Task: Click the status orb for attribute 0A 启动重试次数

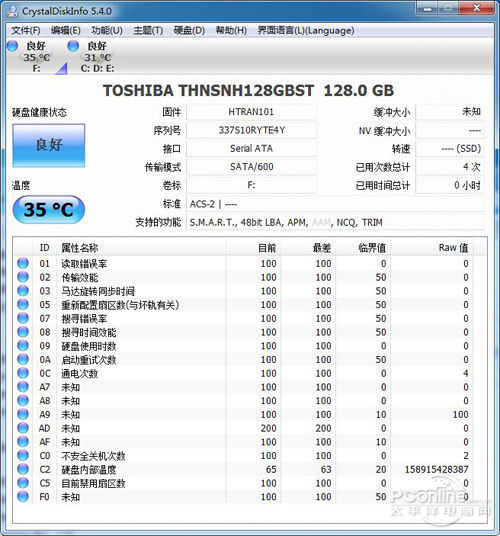Action: pos(23,360)
